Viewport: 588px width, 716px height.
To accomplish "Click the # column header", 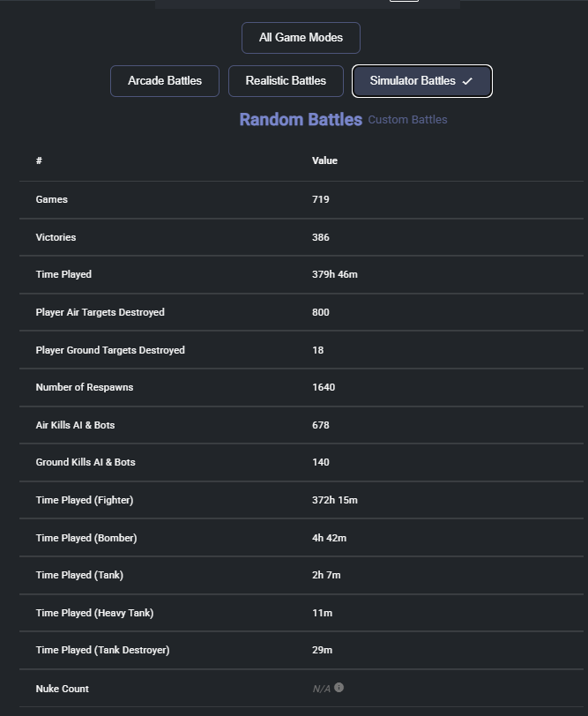I will coord(39,160).
